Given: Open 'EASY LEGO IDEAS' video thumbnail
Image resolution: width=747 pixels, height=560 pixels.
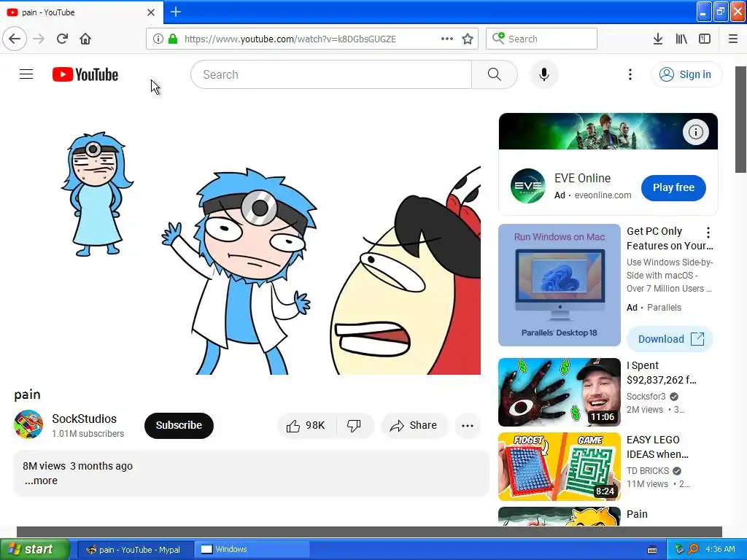Looking at the screenshot, I should click(560, 467).
